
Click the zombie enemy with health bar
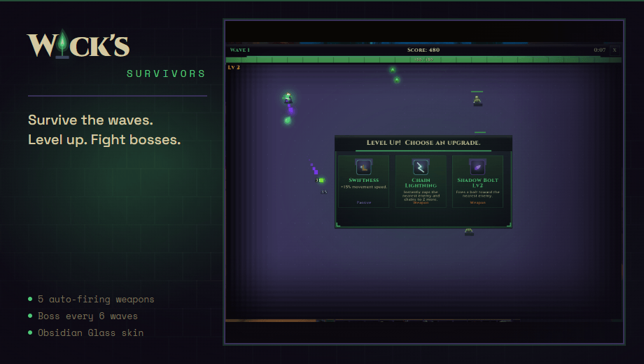pyautogui.click(x=477, y=100)
